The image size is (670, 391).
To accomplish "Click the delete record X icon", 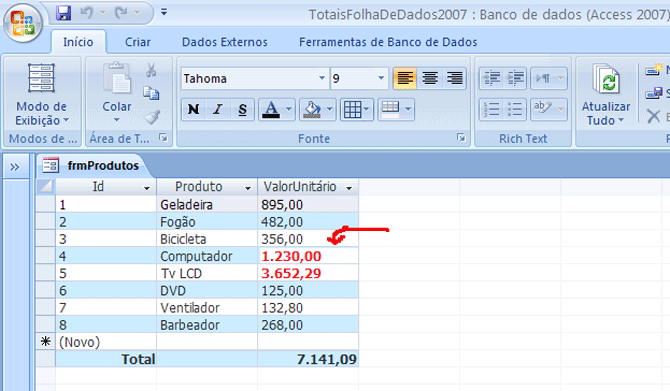I will pyautogui.click(x=653, y=116).
